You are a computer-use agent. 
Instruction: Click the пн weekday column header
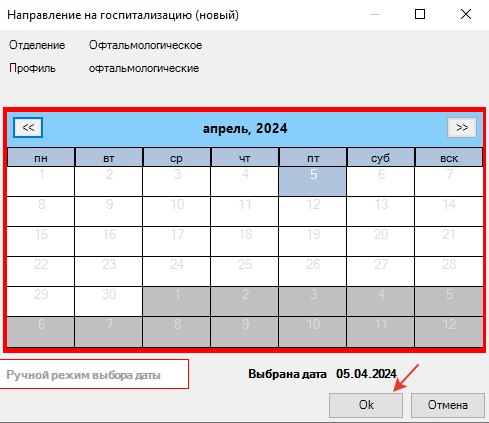click(x=41, y=157)
